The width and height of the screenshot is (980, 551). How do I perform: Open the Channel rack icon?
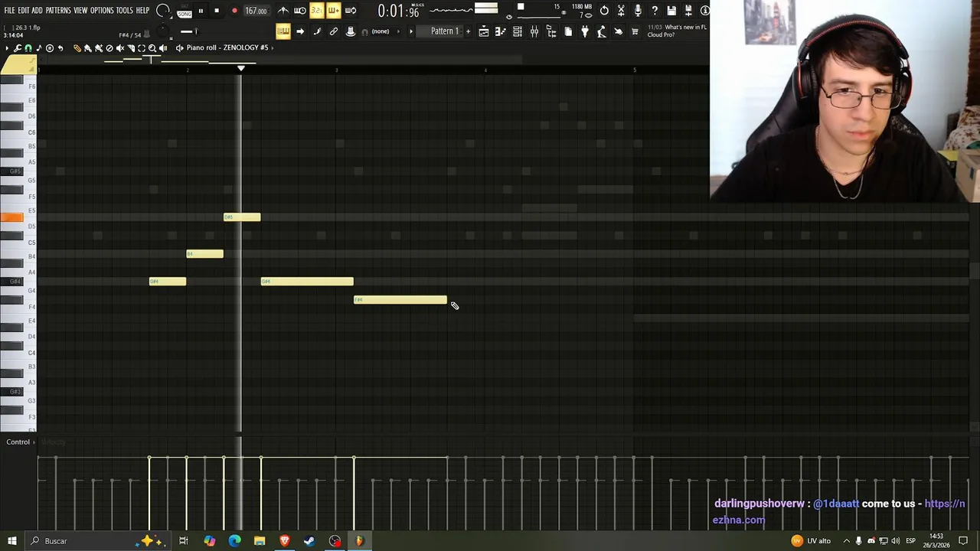tap(518, 31)
